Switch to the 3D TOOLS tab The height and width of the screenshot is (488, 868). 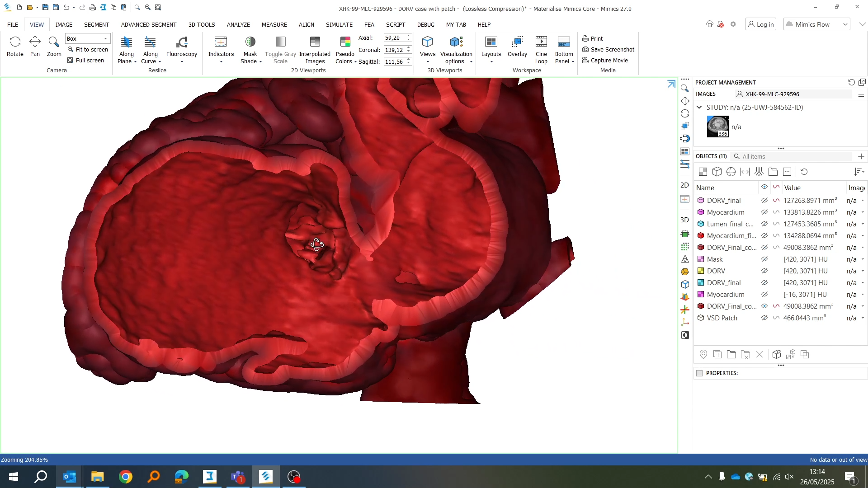pos(202,25)
